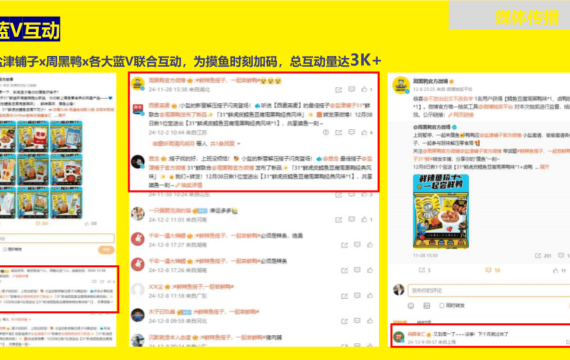Click image attach icon under right comment box
This screenshot has width=570, height=360.
coord(426,306)
